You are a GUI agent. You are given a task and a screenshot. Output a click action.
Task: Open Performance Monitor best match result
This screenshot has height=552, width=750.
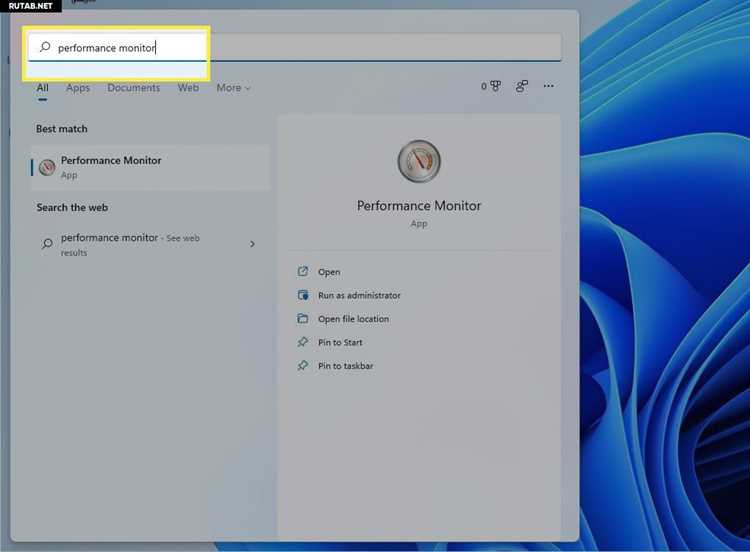(x=151, y=167)
